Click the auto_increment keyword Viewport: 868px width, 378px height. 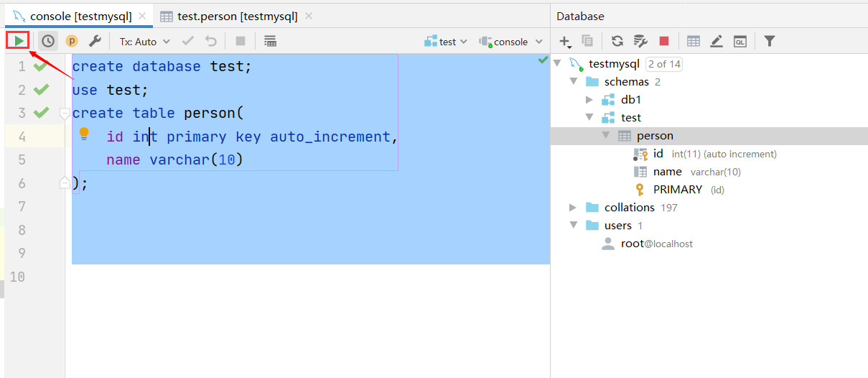coord(330,137)
